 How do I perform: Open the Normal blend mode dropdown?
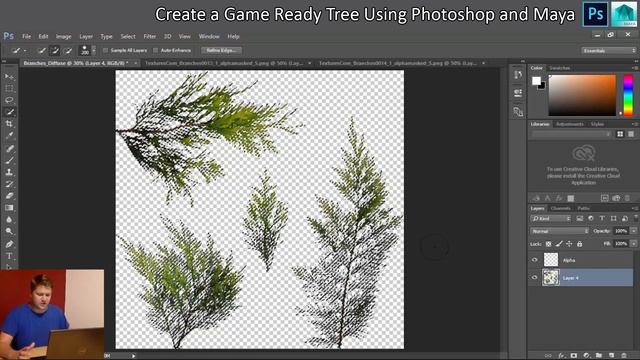[559, 231]
